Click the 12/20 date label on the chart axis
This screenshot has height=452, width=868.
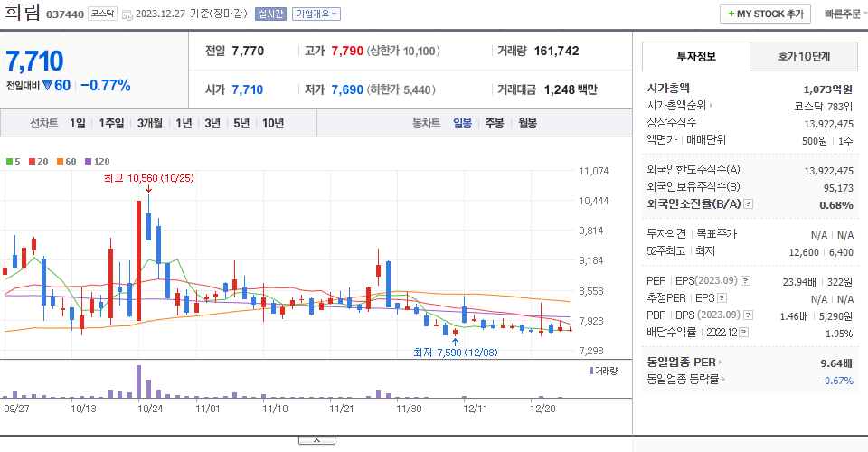click(x=542, y=409)
